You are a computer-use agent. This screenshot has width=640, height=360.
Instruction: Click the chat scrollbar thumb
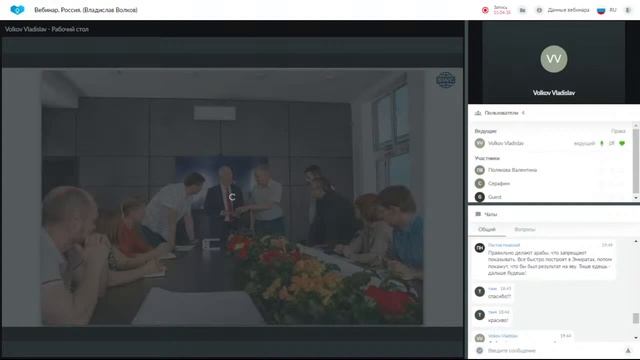click(x=636, y=318)
